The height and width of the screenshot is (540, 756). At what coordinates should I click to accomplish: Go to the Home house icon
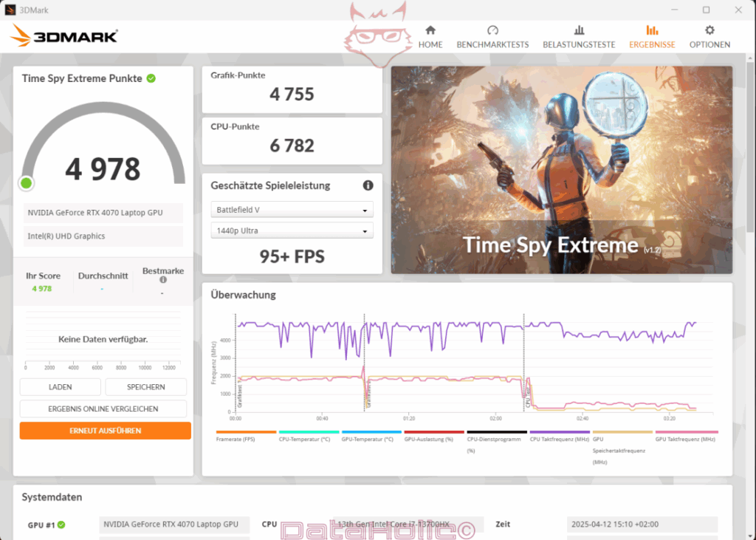(x=430, y=30)
